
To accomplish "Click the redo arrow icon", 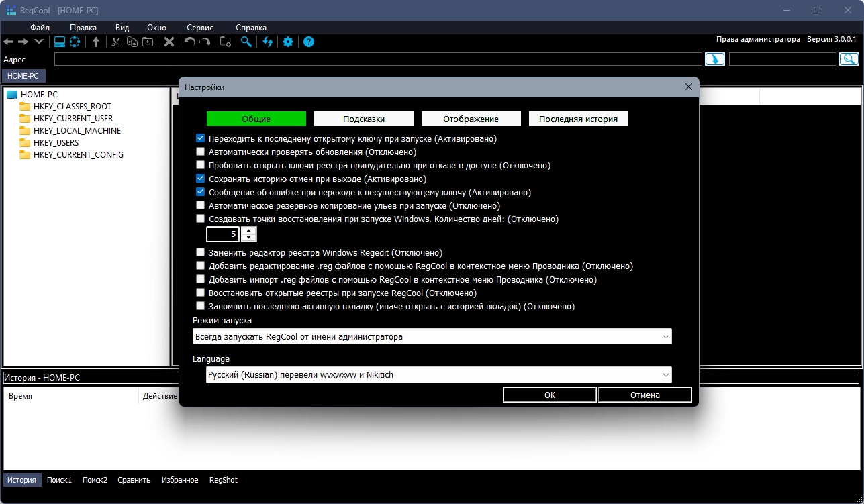I will click(205, 42).
